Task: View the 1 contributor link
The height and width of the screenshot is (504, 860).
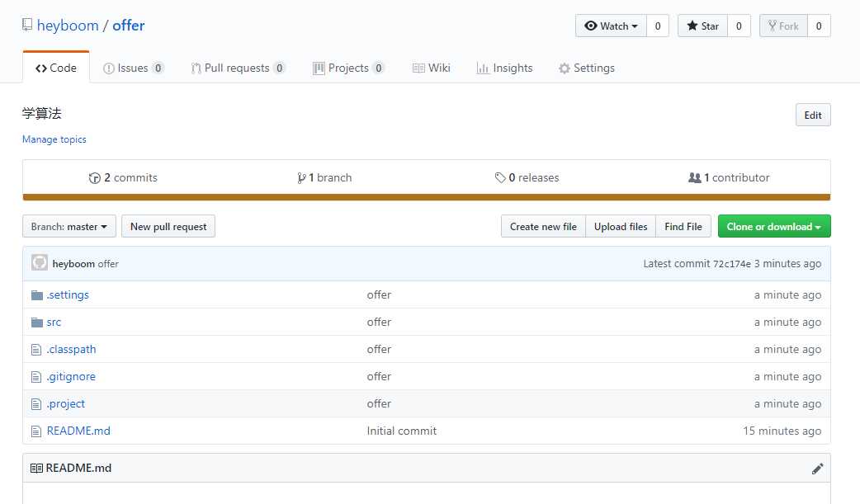Action: [x=729, y=177]
